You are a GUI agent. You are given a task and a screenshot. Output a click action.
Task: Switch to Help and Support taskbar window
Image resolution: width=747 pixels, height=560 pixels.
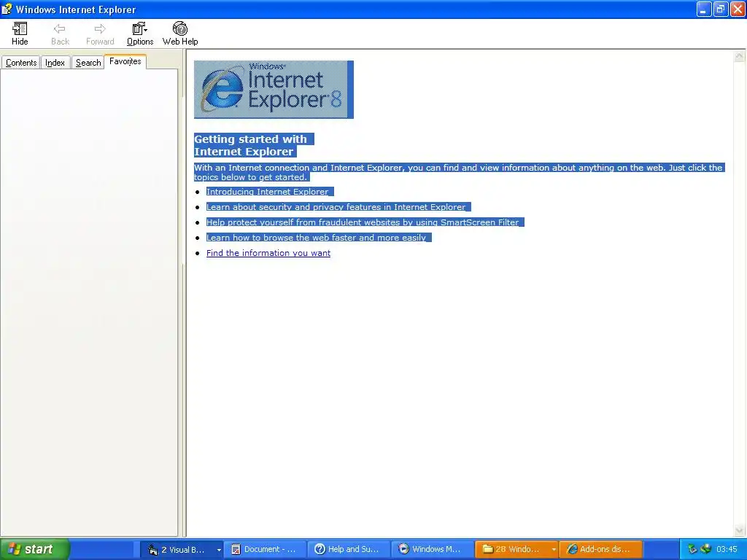pyautogui.click(x=349, y=549)
